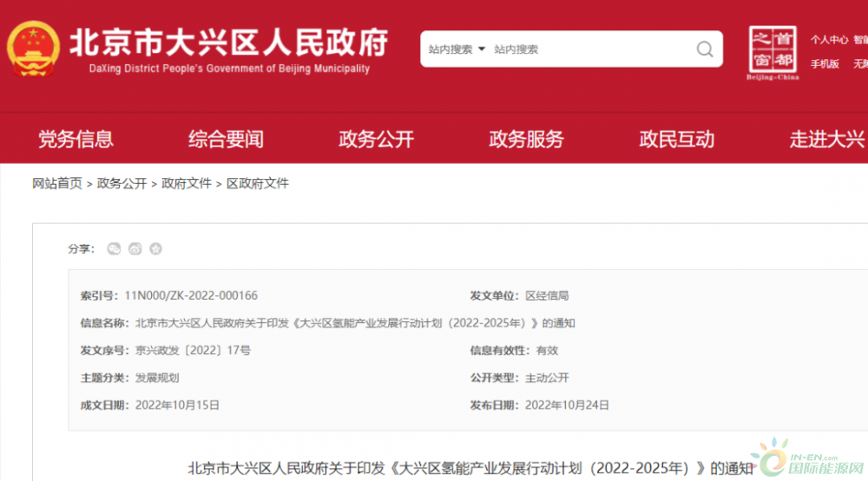Click the national emblem logo

coord(34,49)
